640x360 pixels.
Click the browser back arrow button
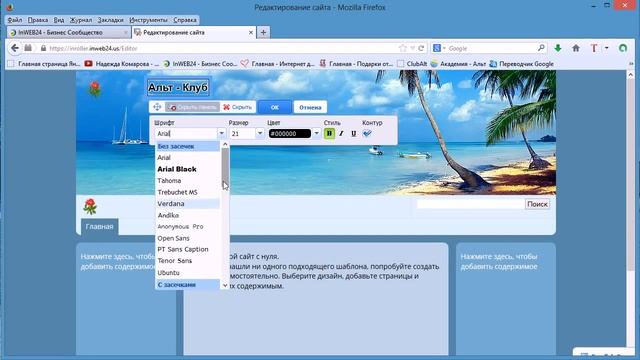click(15, 48)
